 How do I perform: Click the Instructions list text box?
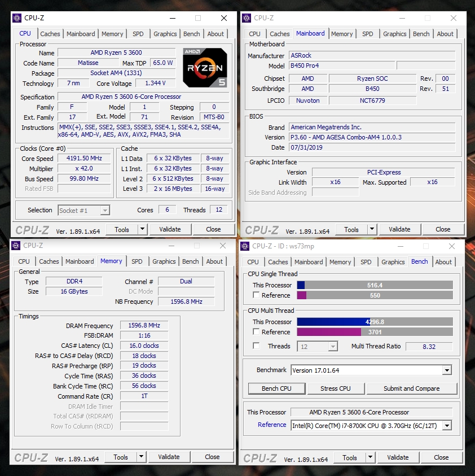[x=143, y=131]
